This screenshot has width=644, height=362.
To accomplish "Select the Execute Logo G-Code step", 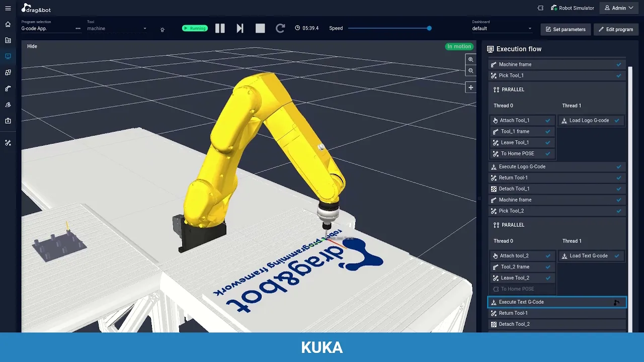I will (x=557, y=166).
